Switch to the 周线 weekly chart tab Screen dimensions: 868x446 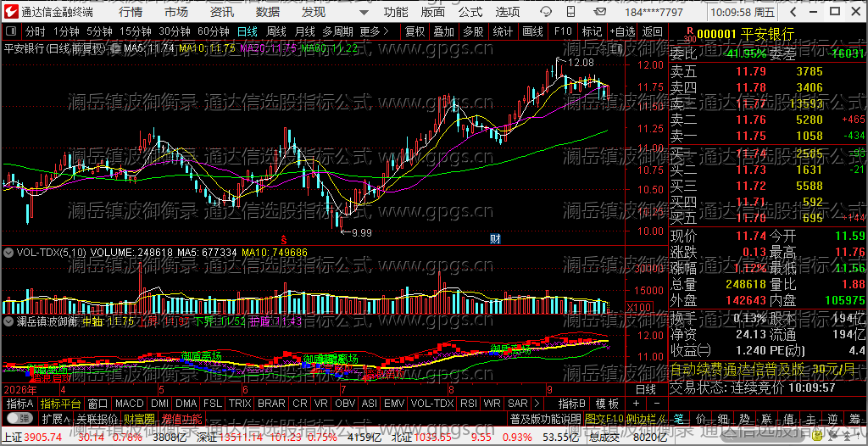click(276, 31)
